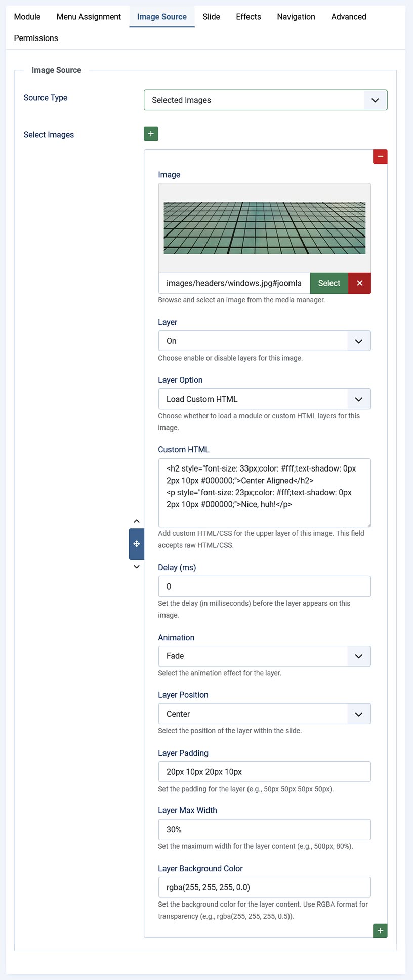
Task: Open the Advanced tab
Action: coord(349,17)
